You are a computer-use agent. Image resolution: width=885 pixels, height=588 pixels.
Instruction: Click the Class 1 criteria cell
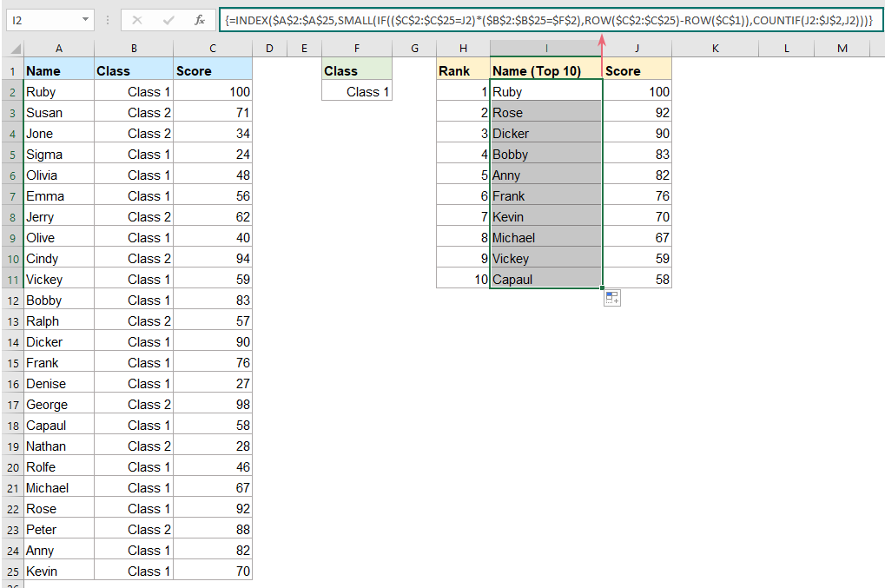[x=357, y=91]
